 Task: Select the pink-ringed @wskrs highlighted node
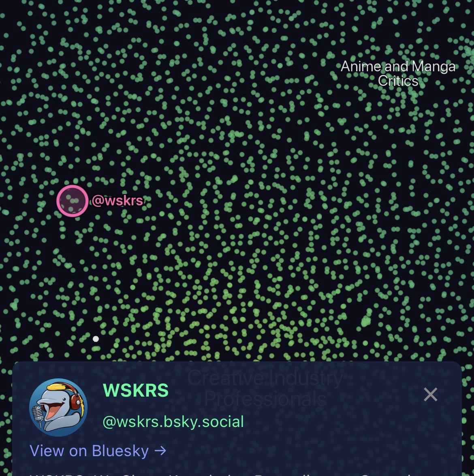pyautogui.click(x=72, y=201)
